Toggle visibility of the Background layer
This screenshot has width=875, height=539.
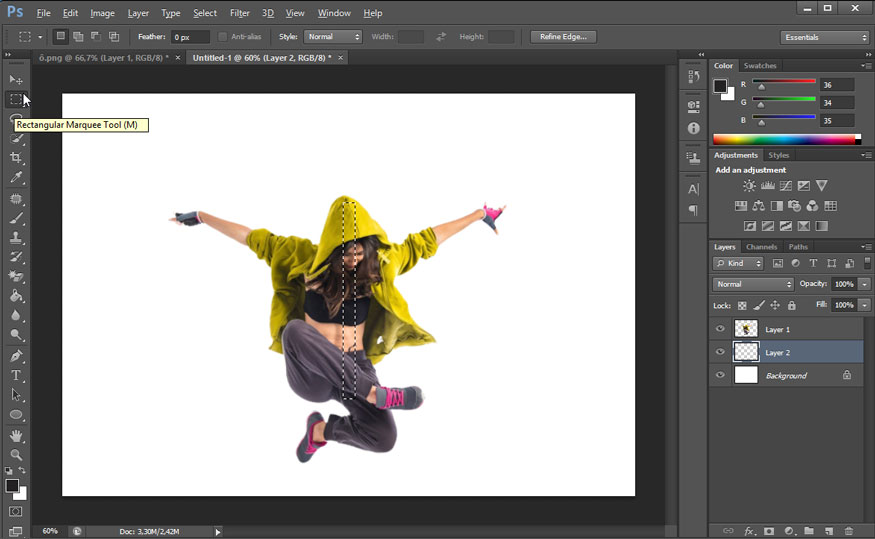720,375
